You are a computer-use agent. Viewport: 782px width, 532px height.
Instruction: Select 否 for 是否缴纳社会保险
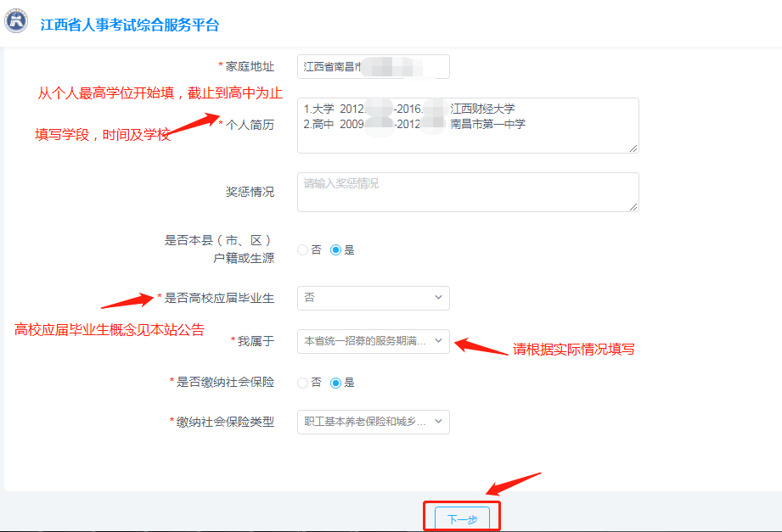(303, 383)
